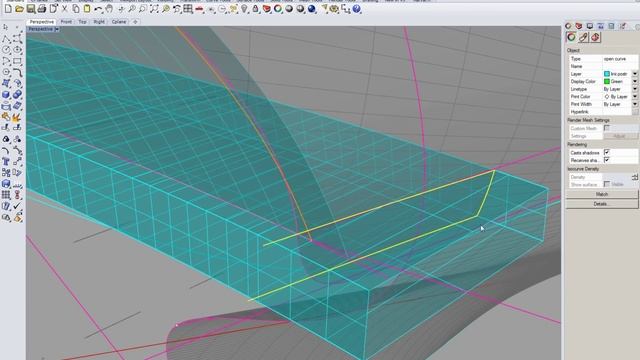Screen dimensions: 640x360
Task: Click the checkmark Check objects icon
Action: 17,206
